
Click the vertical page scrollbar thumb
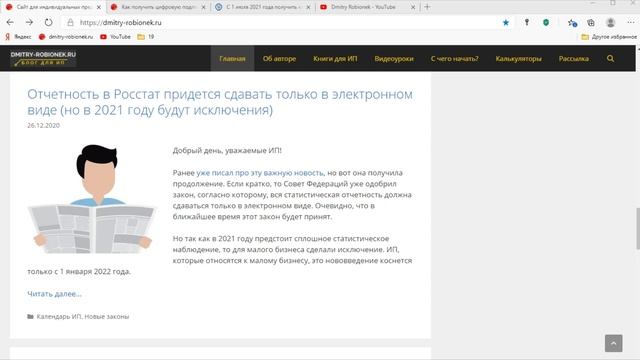click(638, 229)
